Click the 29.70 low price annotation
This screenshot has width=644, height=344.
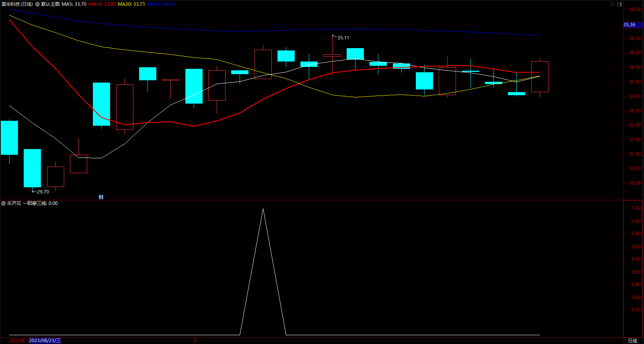click(43, 192)
